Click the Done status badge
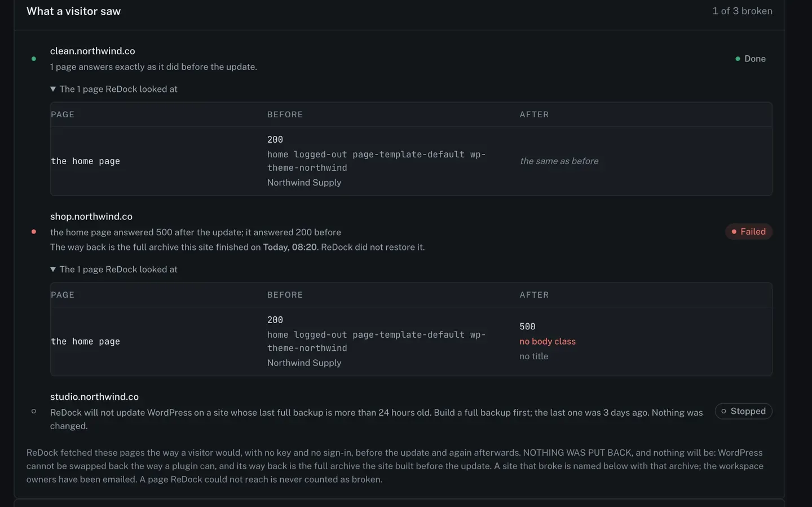The height and width of the screenshot is (507, 812). tap(751, 59)
